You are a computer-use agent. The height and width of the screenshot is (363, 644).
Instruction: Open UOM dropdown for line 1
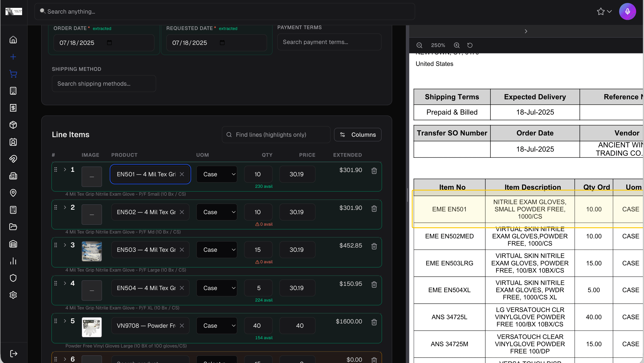217,174
